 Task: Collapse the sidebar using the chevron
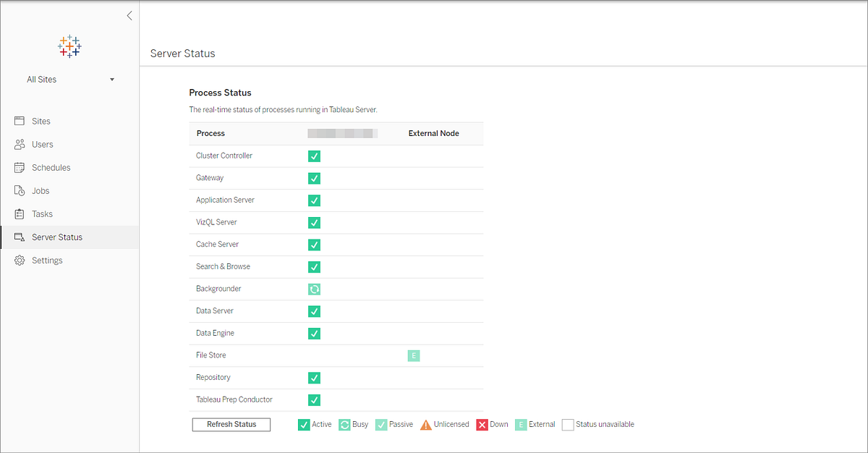[129, 15]
